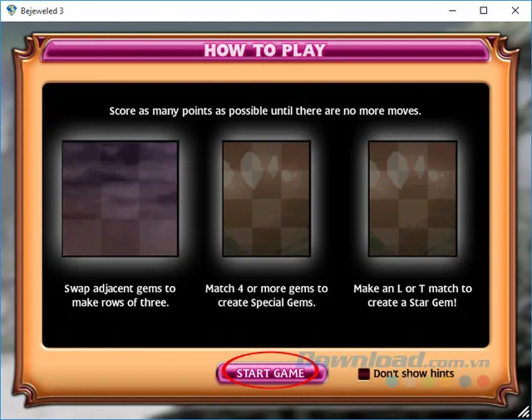Click the window resize grip at corner
This screenshot has height=420, width=532.
click(525, 413)
